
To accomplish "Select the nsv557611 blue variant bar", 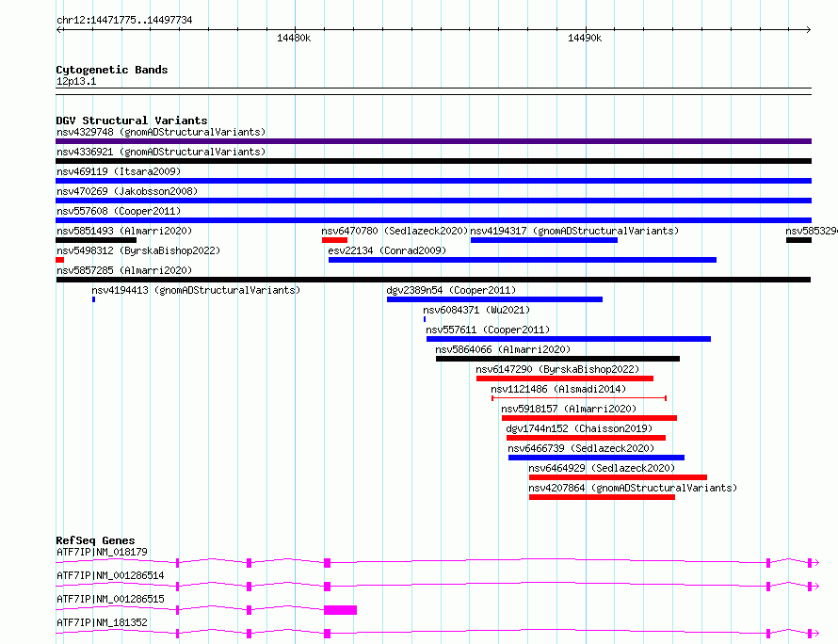I will [x=569, y=339].
